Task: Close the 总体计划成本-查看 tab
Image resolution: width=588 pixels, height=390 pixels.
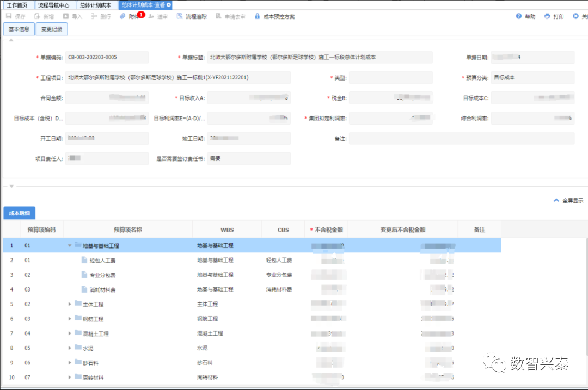Action: [x=169, y=5]
